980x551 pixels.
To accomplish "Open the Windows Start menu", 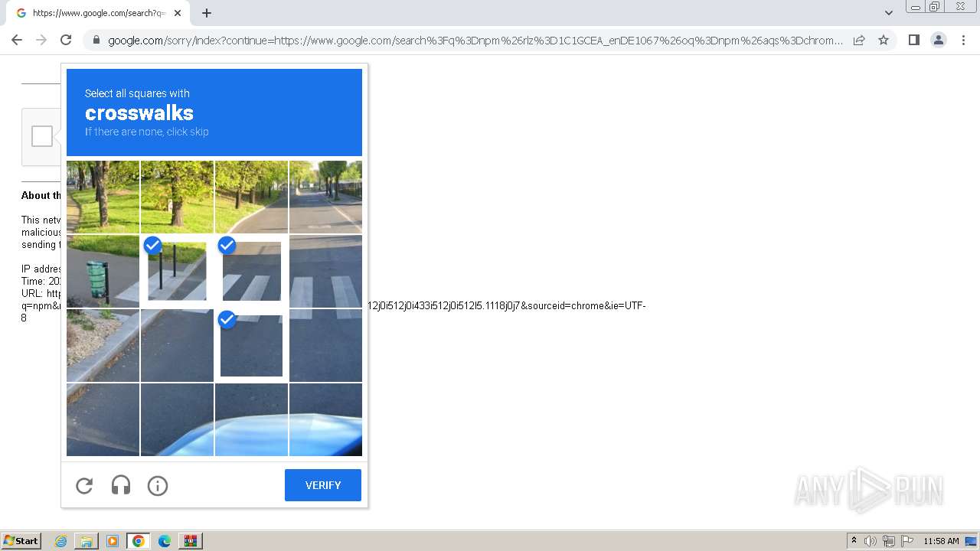I will pos(21,541).
